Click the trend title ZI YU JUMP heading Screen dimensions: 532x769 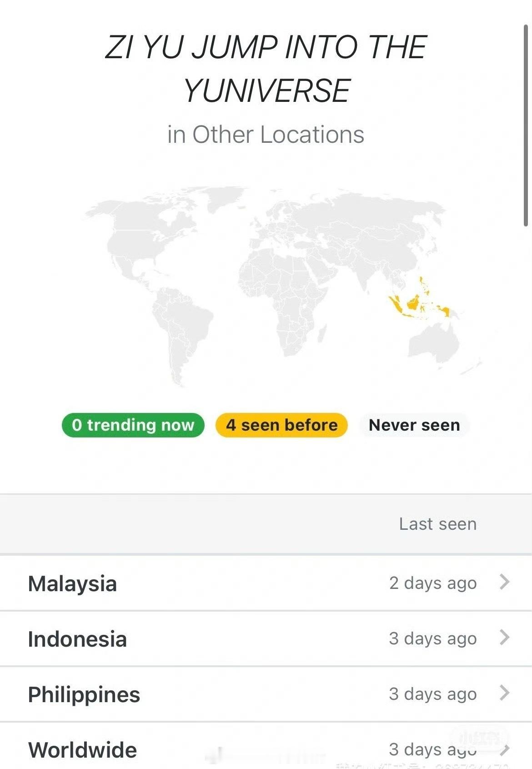point(266,69)
